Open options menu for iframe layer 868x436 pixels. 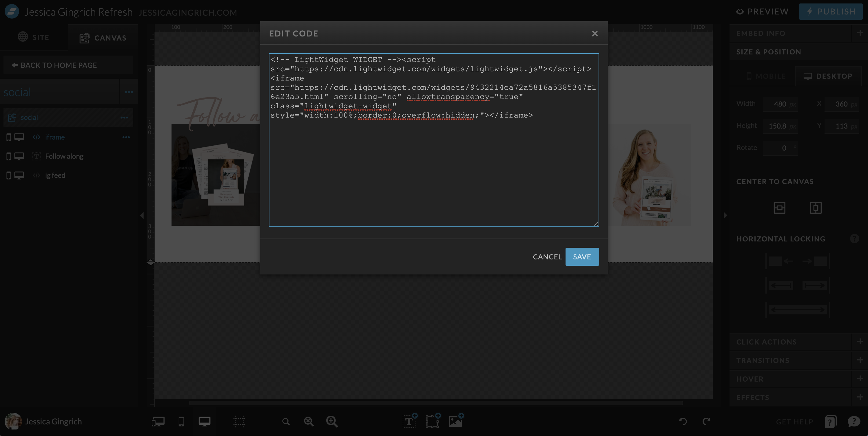pyautogui.click(x=126, y=137)
